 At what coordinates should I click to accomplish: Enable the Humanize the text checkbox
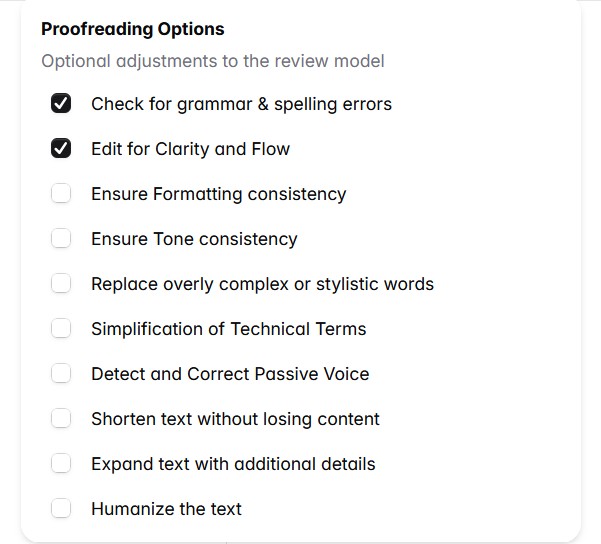61,509
